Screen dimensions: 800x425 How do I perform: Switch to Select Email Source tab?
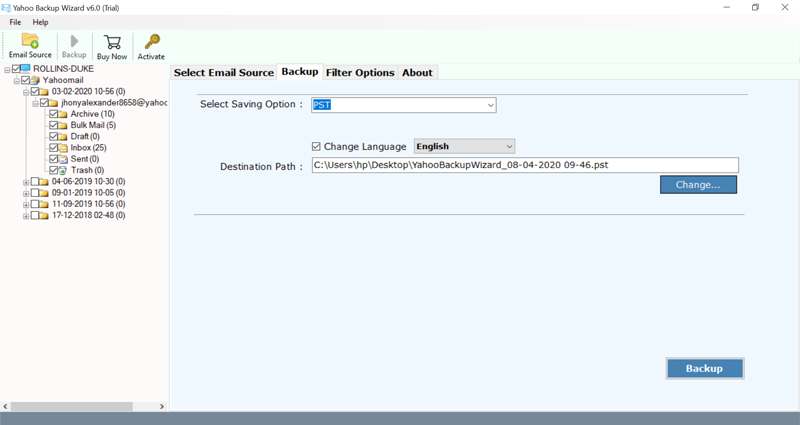(223, 72)
